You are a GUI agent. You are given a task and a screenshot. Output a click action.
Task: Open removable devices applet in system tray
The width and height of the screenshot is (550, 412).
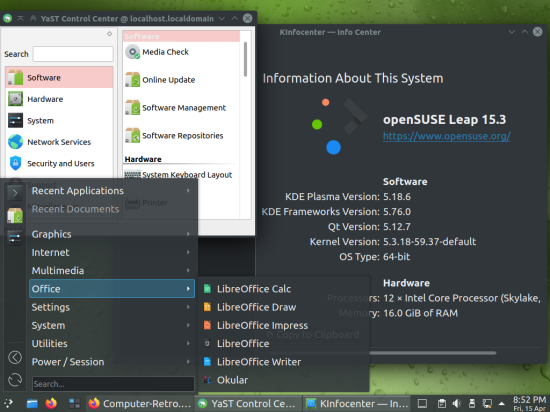[472, 404]
